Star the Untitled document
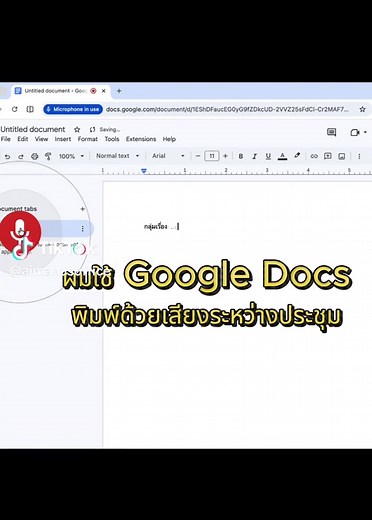Viewport: 372px width, 520px height. click(77, 129)
